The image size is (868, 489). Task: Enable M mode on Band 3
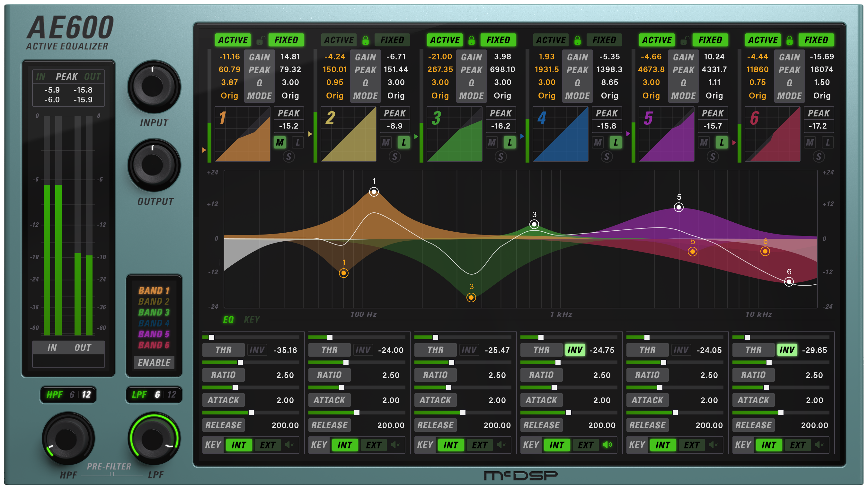tap(492, 143)
